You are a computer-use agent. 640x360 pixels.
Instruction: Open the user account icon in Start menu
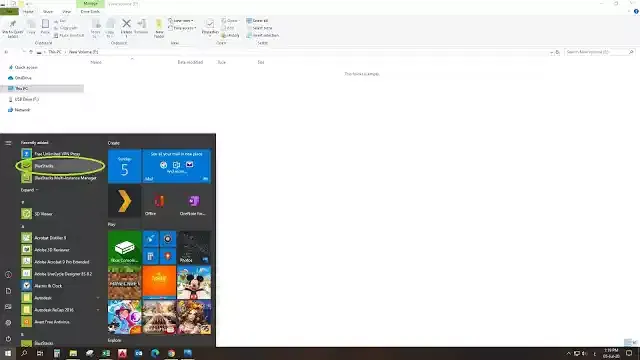[x=8, y=275]
